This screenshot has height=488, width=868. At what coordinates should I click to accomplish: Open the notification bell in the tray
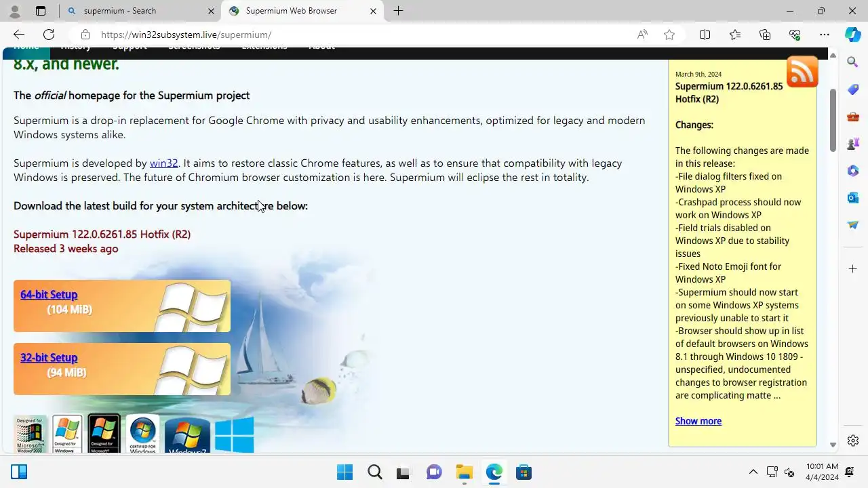click(x=850, y=472)
